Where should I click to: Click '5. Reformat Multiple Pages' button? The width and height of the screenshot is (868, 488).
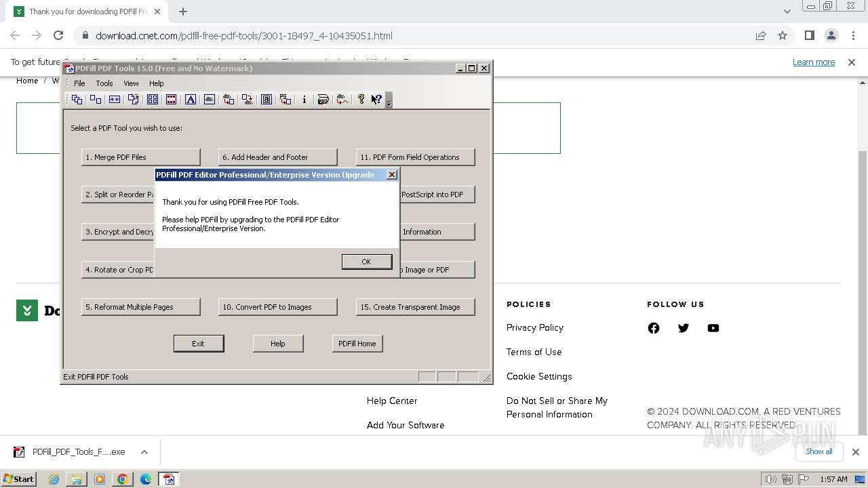pos(141,307)
